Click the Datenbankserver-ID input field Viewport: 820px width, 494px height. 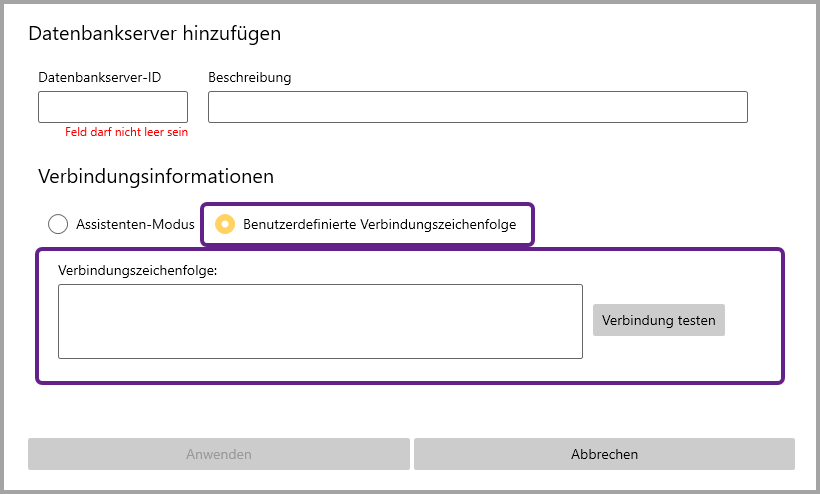112,107
